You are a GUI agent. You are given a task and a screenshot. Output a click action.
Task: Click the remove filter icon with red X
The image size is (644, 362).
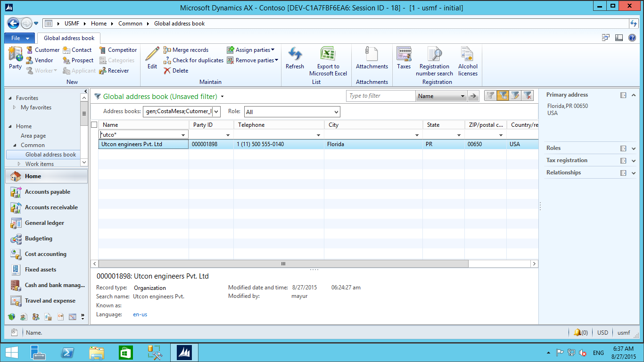click(x=528, y=96)
